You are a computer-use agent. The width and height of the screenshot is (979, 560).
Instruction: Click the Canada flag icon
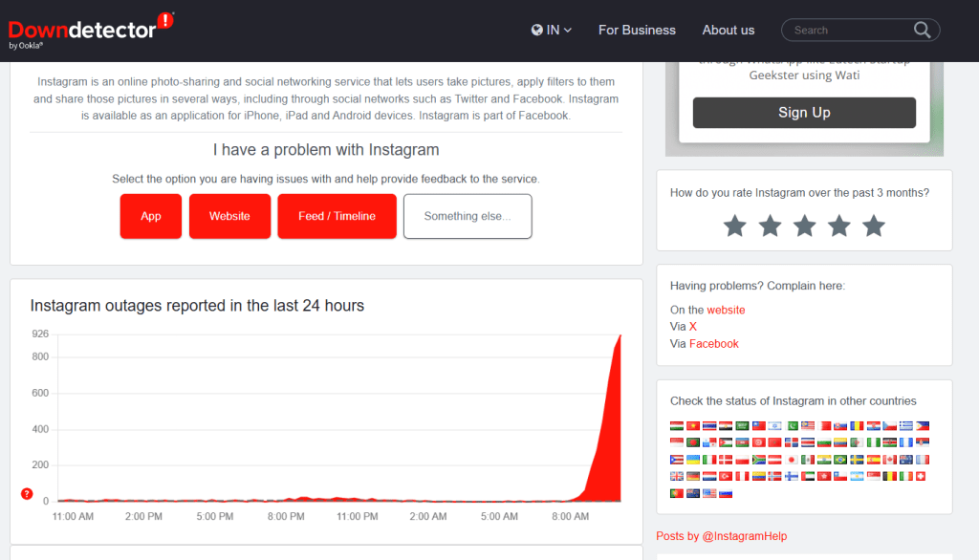pyautogui.click(x=890, y=460)
